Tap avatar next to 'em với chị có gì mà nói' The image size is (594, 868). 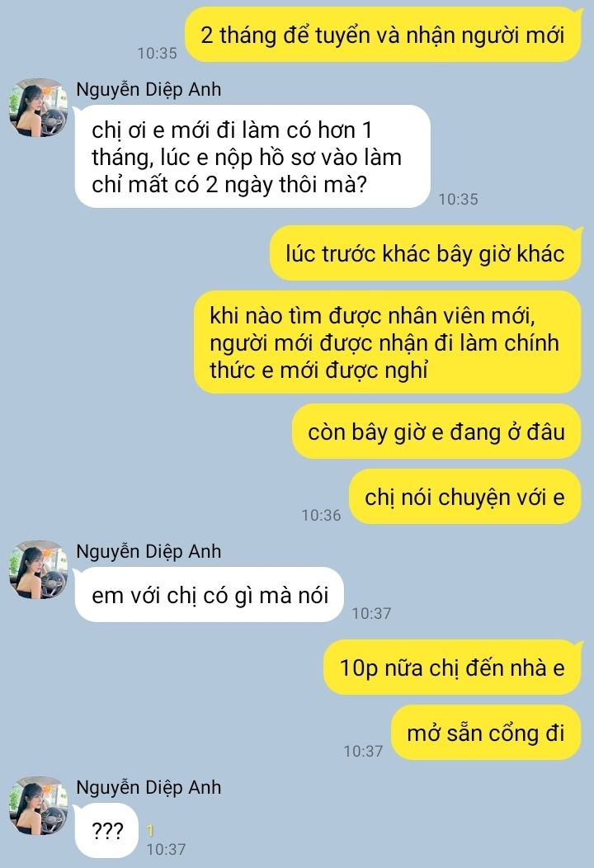click(38, 569)
